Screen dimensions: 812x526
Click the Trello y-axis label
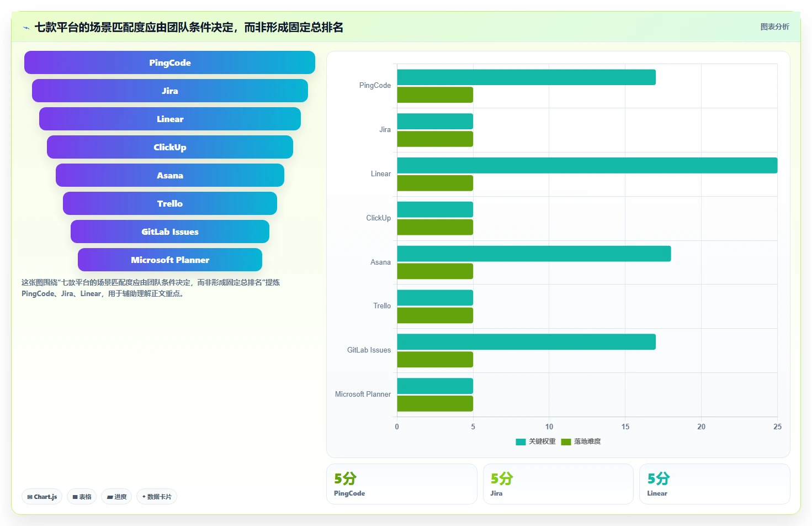[x=382, y=306]
